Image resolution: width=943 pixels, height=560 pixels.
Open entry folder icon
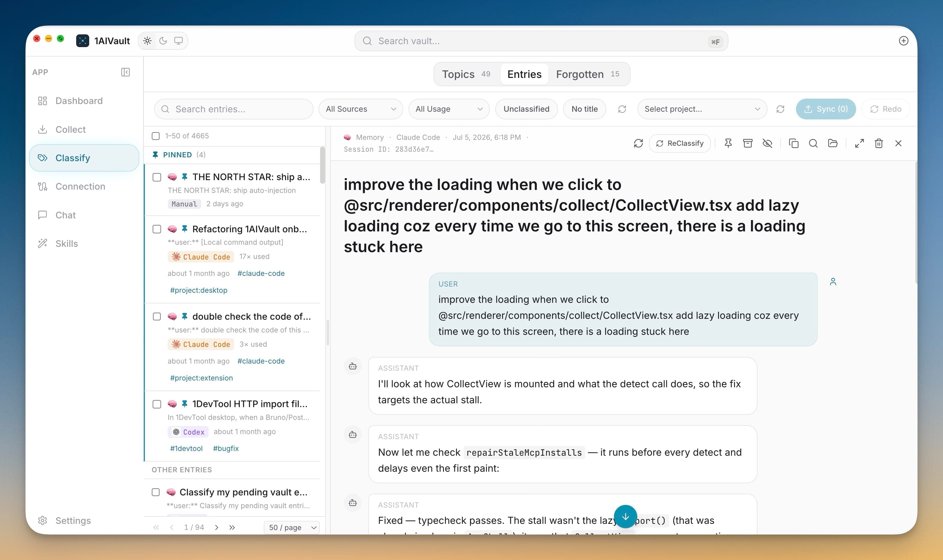[x=832, y=143]
